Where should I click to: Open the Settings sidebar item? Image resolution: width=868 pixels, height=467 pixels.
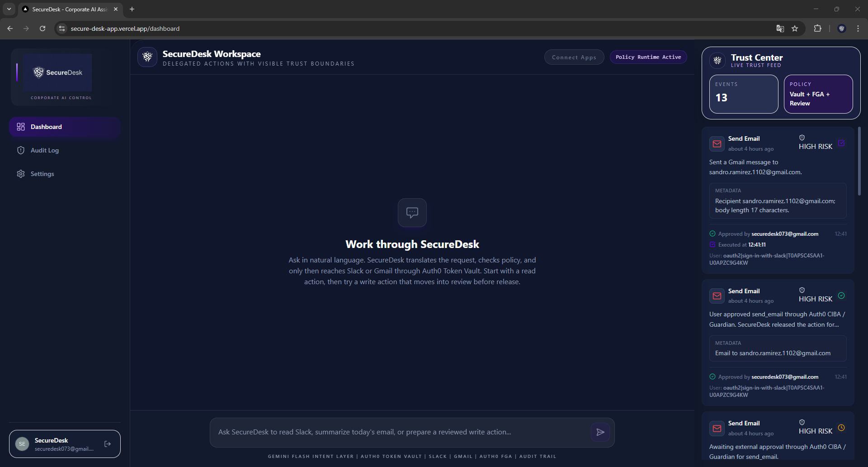point(65,174)
